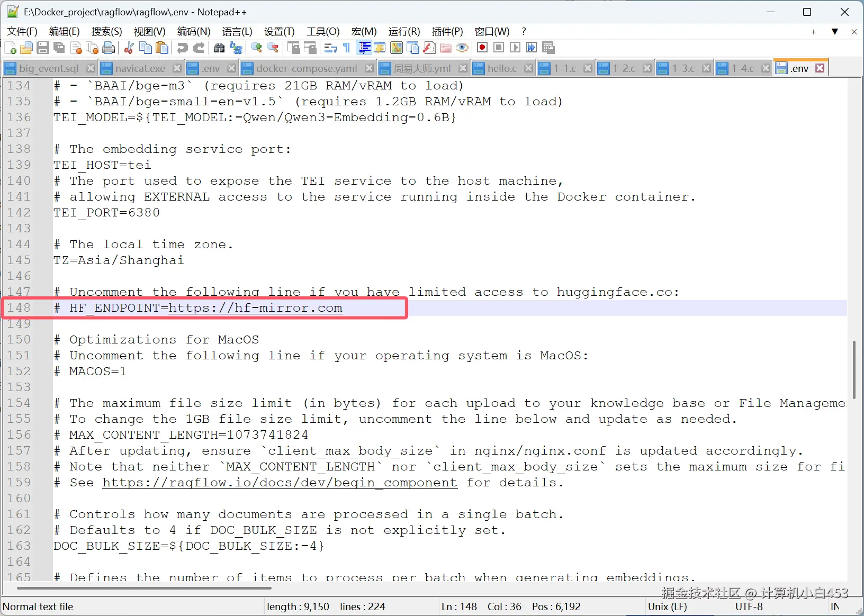Run macro multiple times icon

[532, 48]
